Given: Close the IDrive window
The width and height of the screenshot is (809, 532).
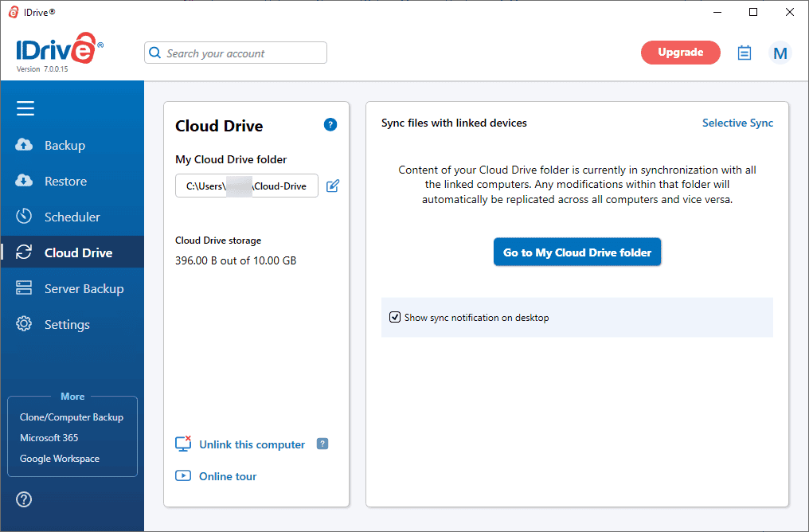Looking at the screenshot, I should [789, 12].
